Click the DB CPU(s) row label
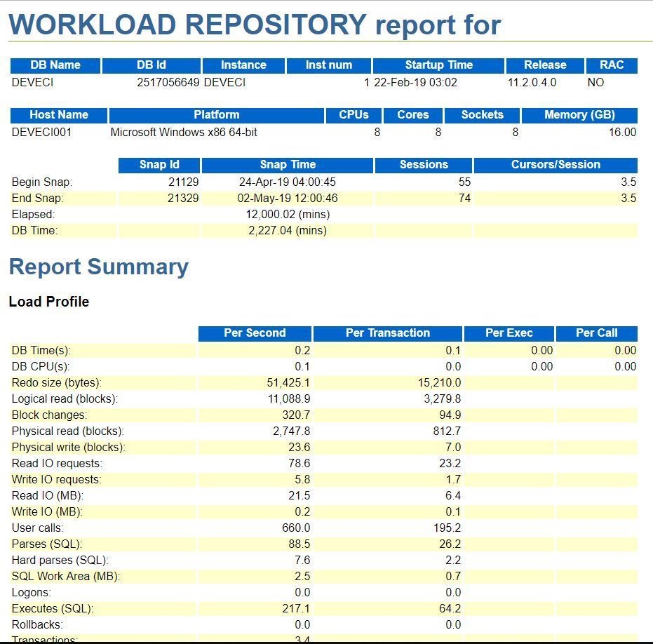The height and width of the screenshot is (644, 653). coord(41,367)
